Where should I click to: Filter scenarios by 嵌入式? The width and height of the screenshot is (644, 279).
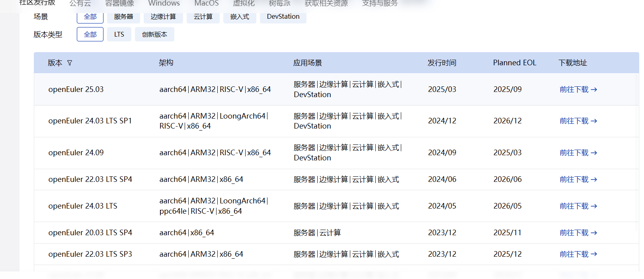[x=240, y=17]
